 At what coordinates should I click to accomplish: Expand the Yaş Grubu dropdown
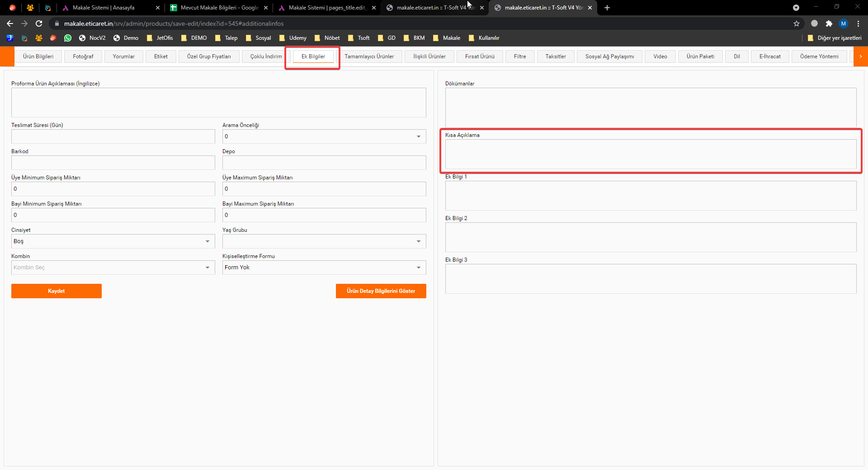coord(324,241)
